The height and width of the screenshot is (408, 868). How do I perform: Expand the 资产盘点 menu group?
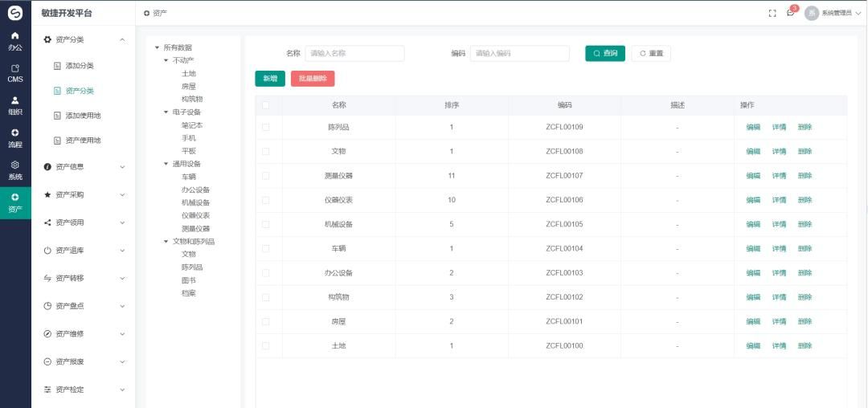point(83,306)
